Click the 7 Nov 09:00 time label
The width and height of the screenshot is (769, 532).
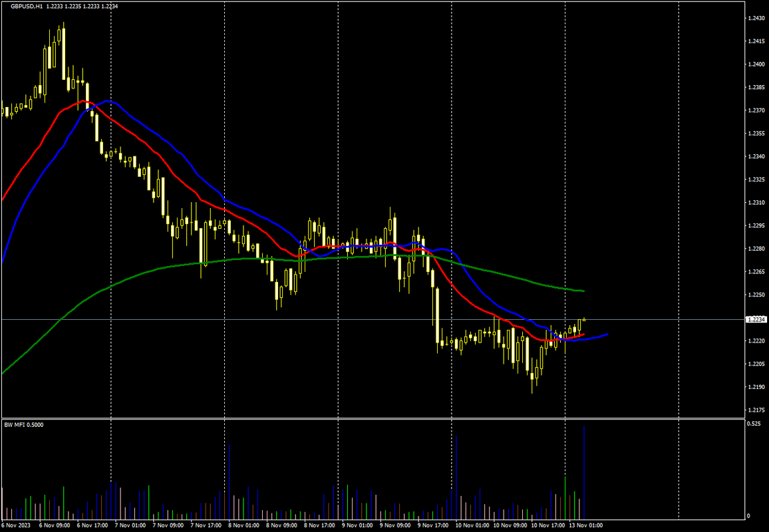coord(167,525)
